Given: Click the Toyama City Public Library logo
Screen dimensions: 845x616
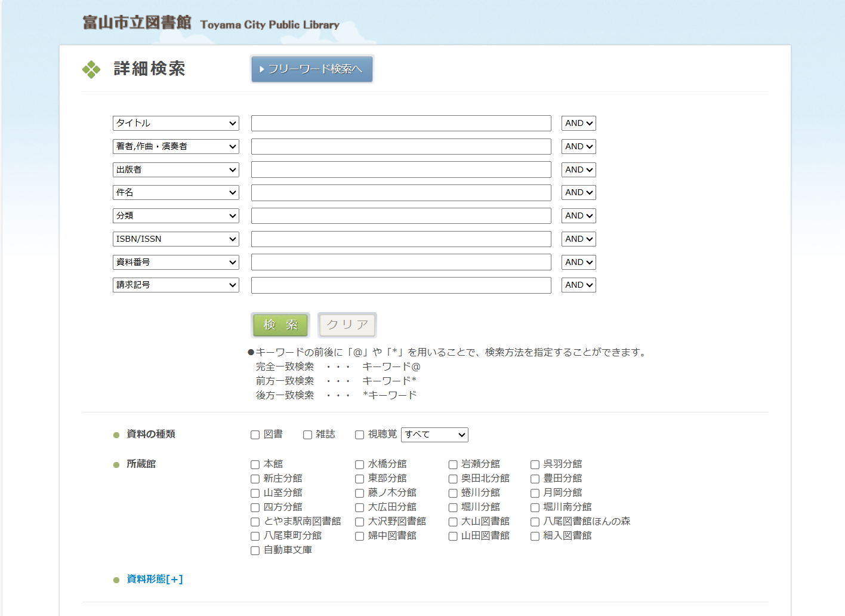Looking at the screenshot, I should [x=211, y=23].
